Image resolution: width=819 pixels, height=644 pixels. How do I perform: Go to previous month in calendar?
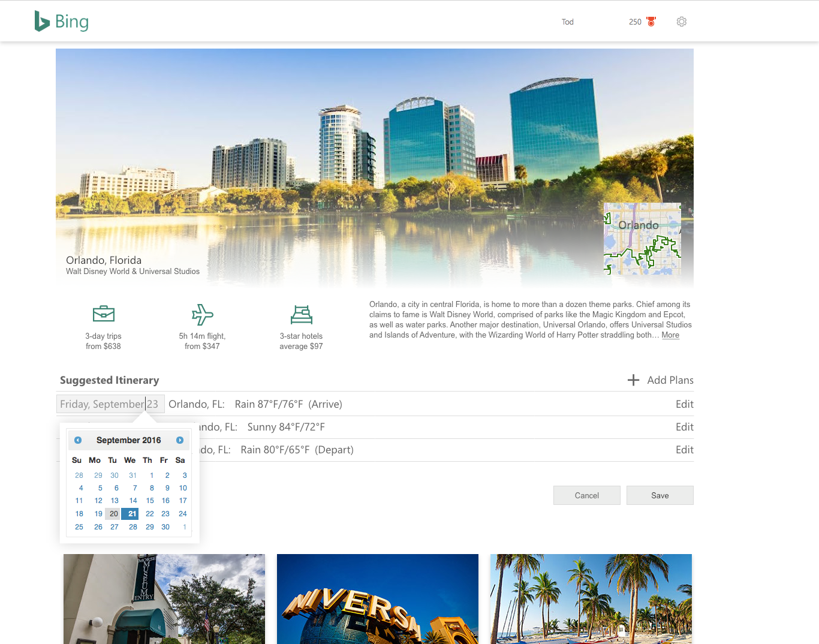(x=78, y=440)
